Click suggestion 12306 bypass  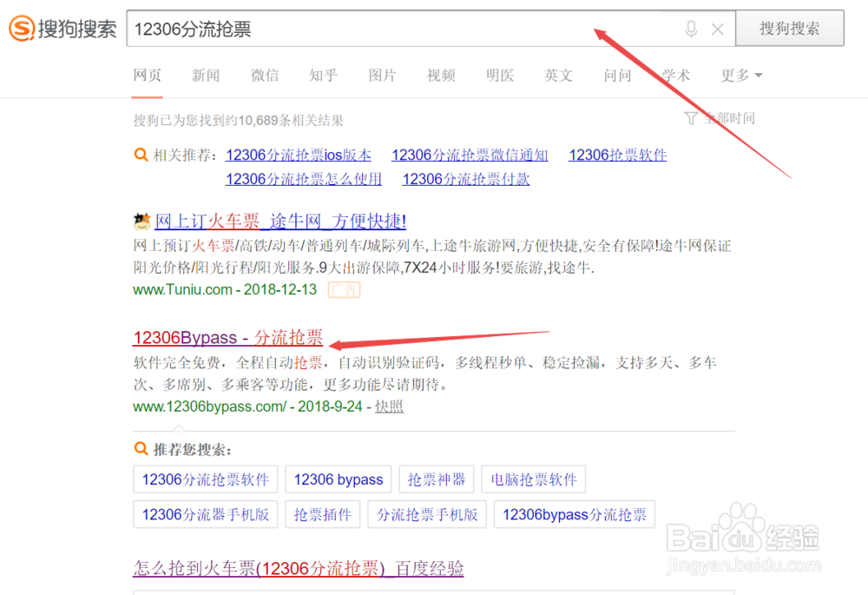[339, 479]
